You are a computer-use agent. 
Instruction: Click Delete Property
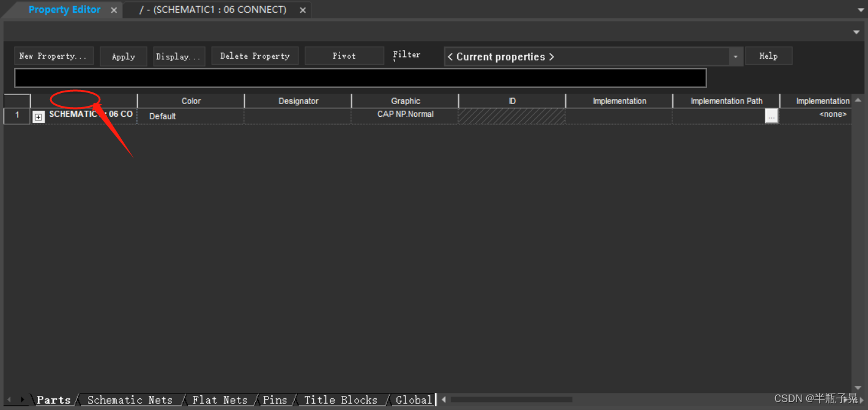pyautogui.click(x=254, y=56)
